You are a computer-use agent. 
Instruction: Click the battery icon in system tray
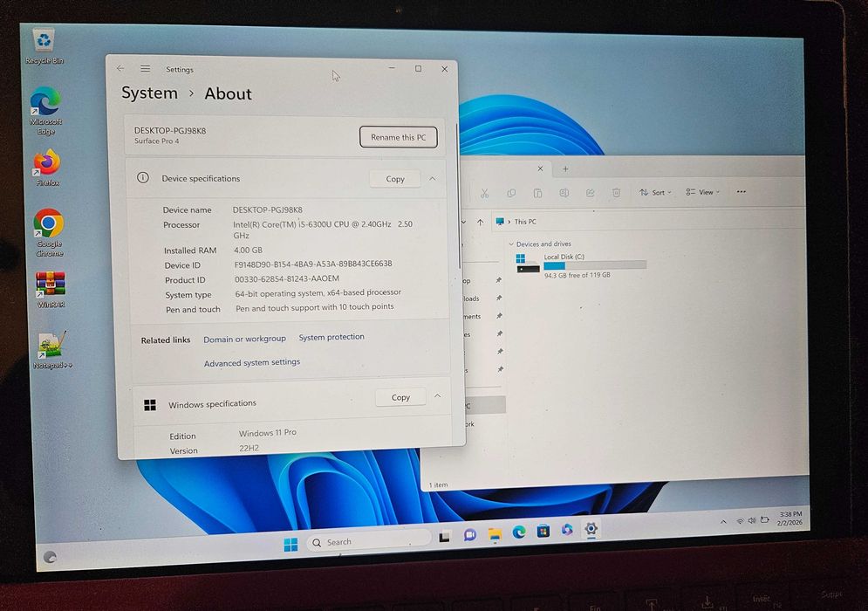(764, 519)
